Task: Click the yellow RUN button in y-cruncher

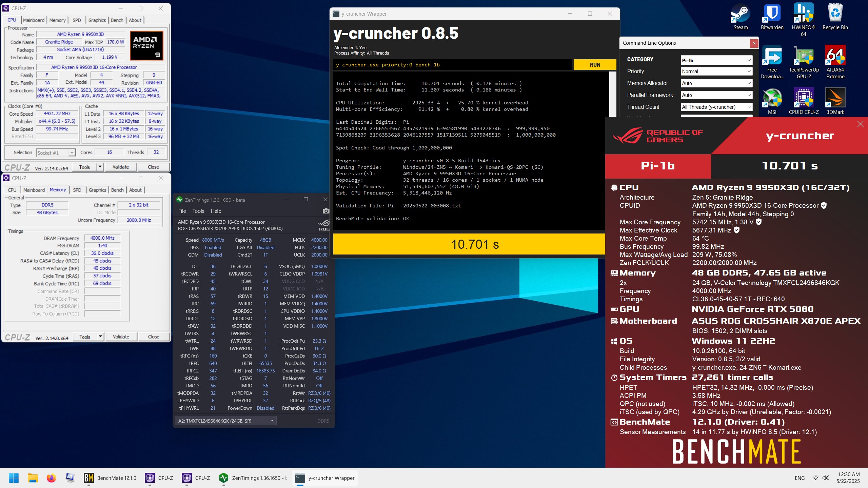Action: pyautogui.click(x=595, y=65)
